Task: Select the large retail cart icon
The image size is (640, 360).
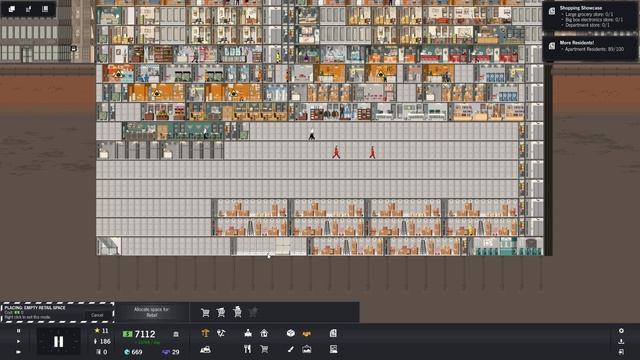Action: pyautogui.click(x=237, y=312)
